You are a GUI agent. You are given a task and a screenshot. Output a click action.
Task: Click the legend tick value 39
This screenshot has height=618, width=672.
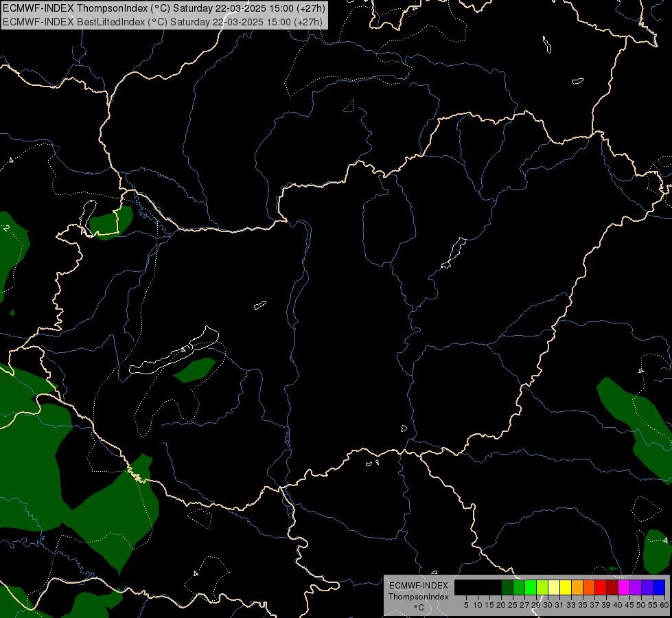pyautogui.click(x=606, y=605)
